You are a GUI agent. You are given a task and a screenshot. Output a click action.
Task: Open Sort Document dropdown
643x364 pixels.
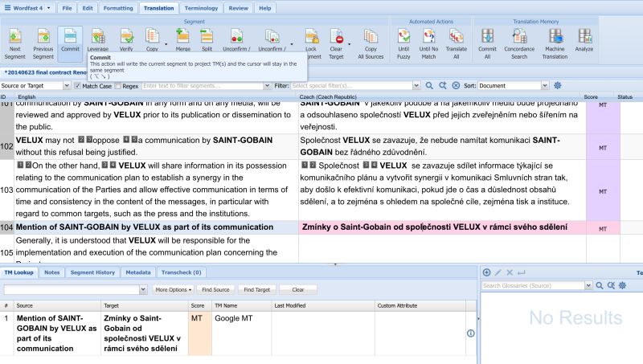545,86
